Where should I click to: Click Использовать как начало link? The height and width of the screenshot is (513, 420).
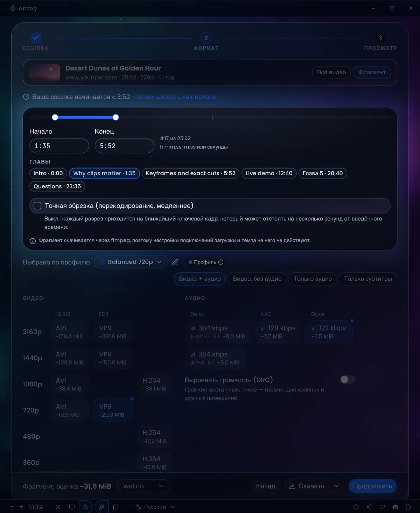177,97
